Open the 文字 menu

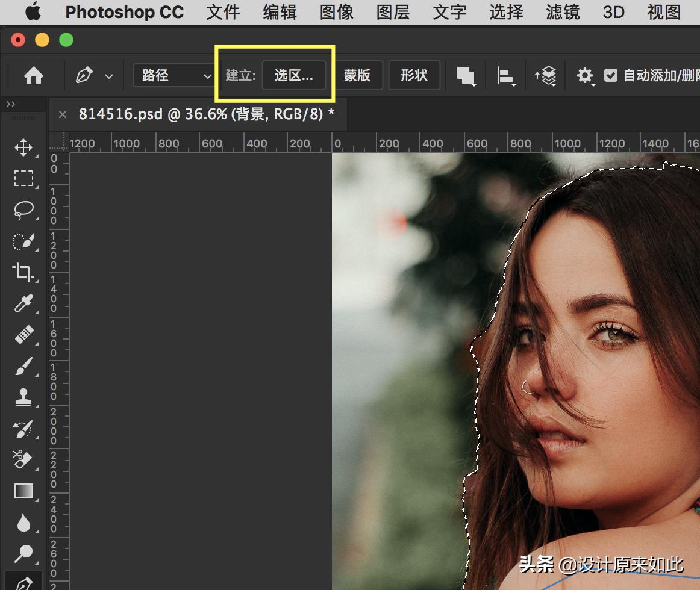click(449, 12)
